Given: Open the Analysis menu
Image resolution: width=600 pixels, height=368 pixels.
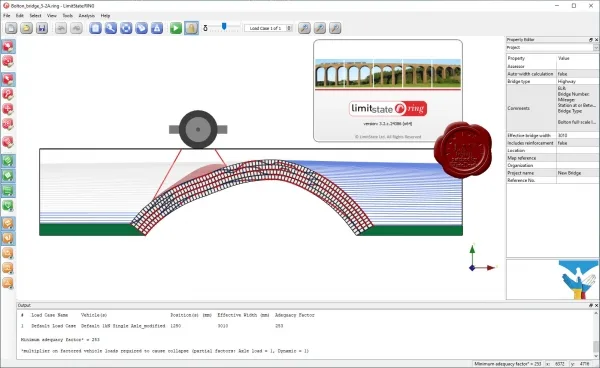Looking at the screenshot, I should pyautogui.click(x=86, y=16).
